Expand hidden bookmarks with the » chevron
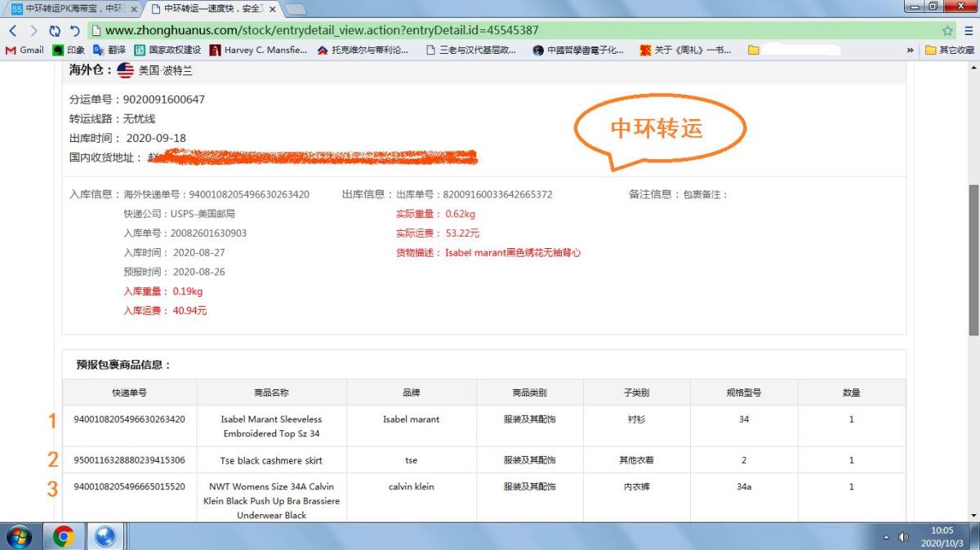Viewport: 980px width, 550px height. coord(910,50)
